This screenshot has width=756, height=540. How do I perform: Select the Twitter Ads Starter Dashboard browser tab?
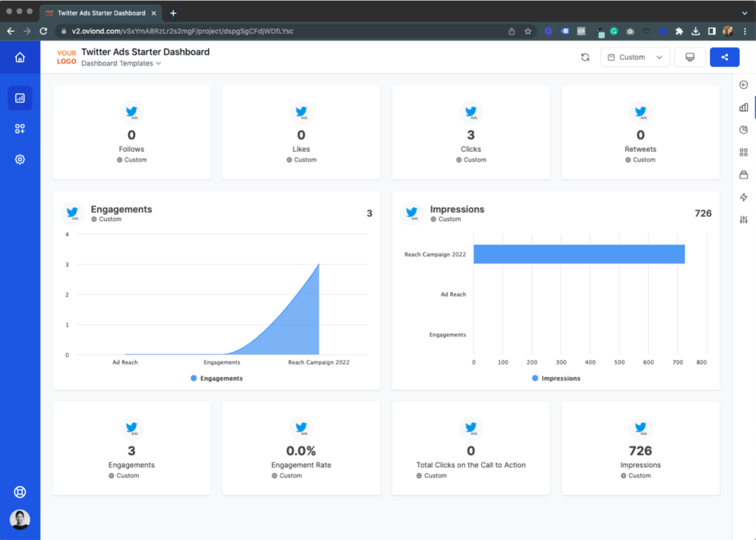(x=101, y=13)
